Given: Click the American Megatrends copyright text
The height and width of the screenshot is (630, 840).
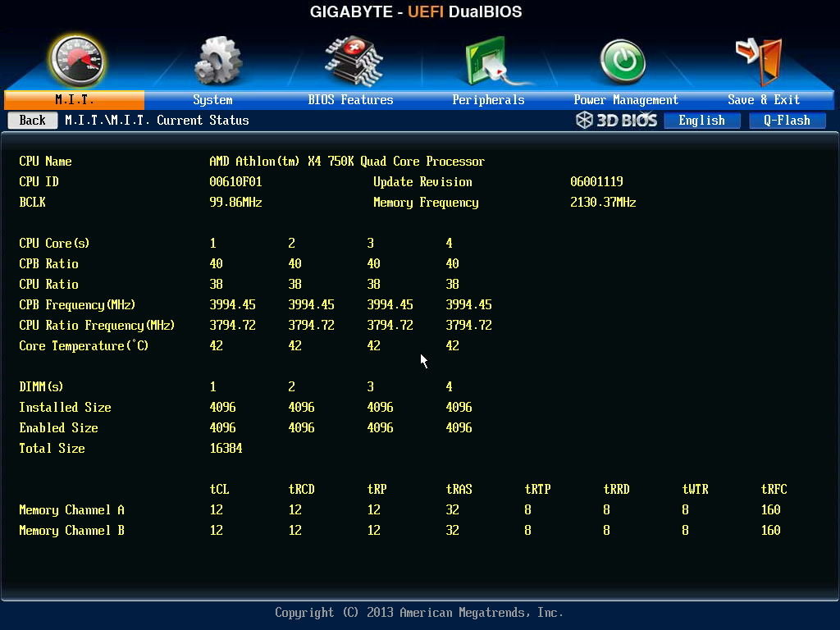Looking at the screenshot, I should pyautogui.click(x=419, y=612).
